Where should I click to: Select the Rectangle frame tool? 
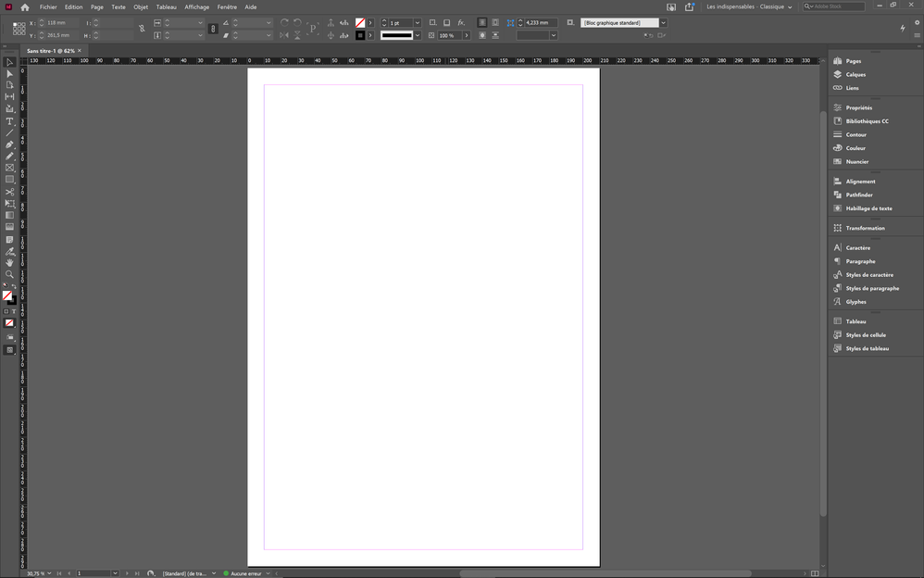(x=9, y=168)
